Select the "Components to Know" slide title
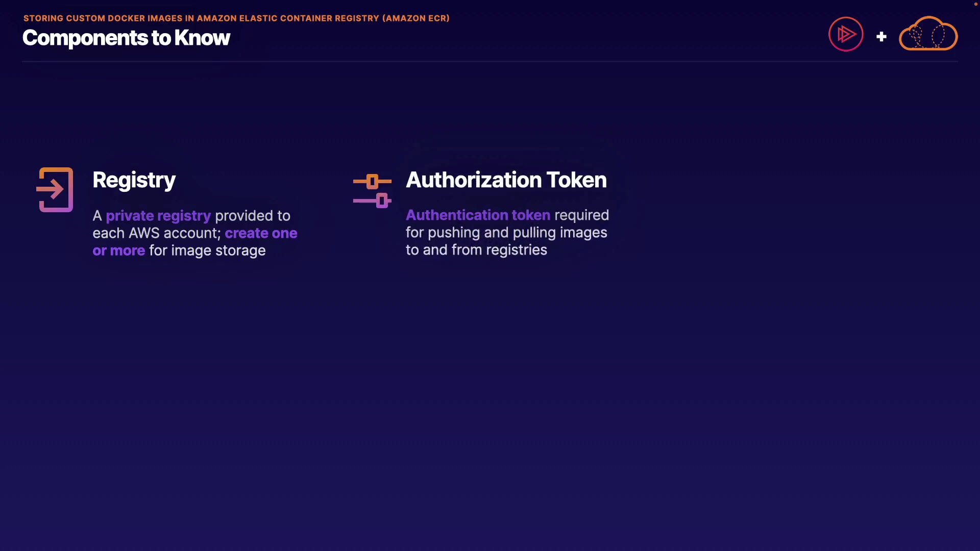 126,38
